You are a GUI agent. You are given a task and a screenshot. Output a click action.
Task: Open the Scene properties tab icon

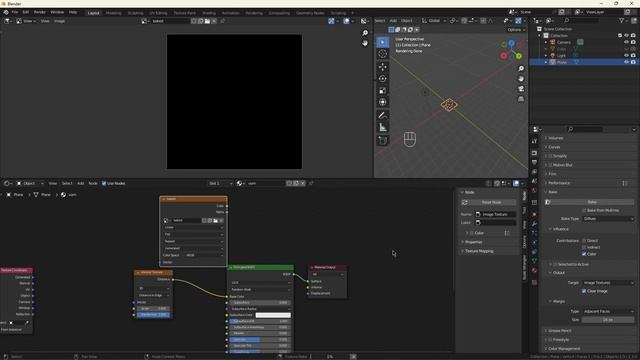point(534,181)
